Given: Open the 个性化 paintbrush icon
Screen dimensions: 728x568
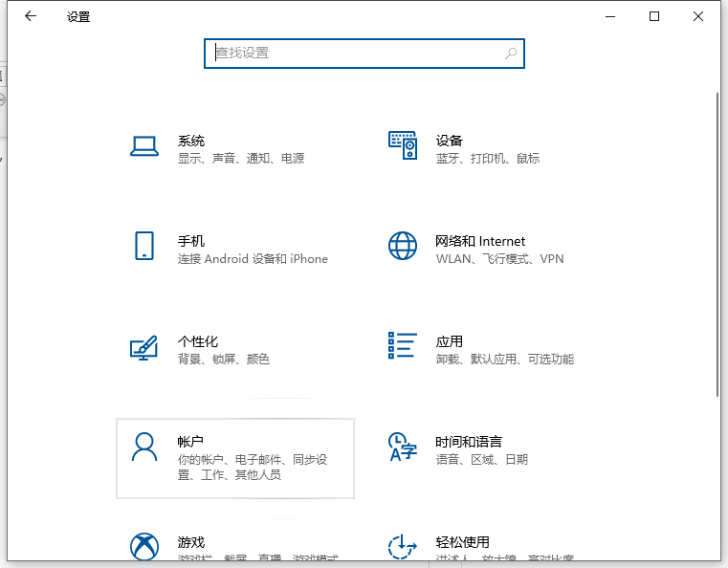Looking at the screenshot, I should point(143,347).
